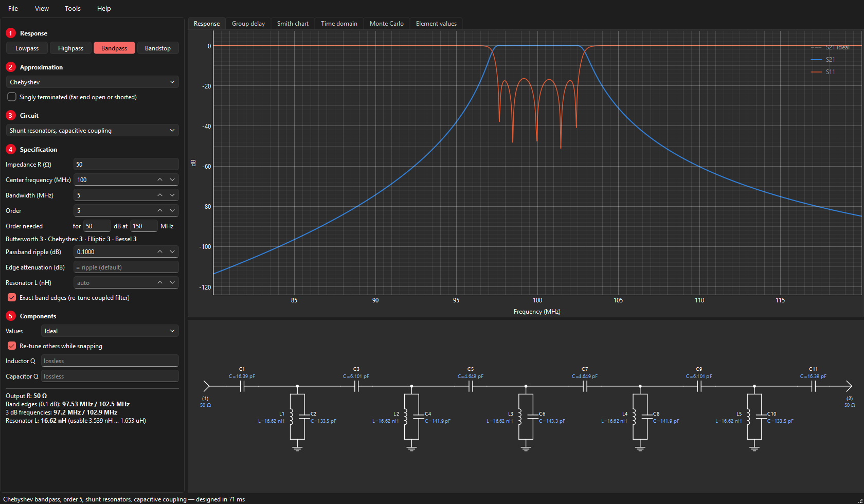The width and height of the screenshot is (864, 504).
Task: Click the Edge attenuation input field
Action: pyautogui.click(x=126, y=267)
